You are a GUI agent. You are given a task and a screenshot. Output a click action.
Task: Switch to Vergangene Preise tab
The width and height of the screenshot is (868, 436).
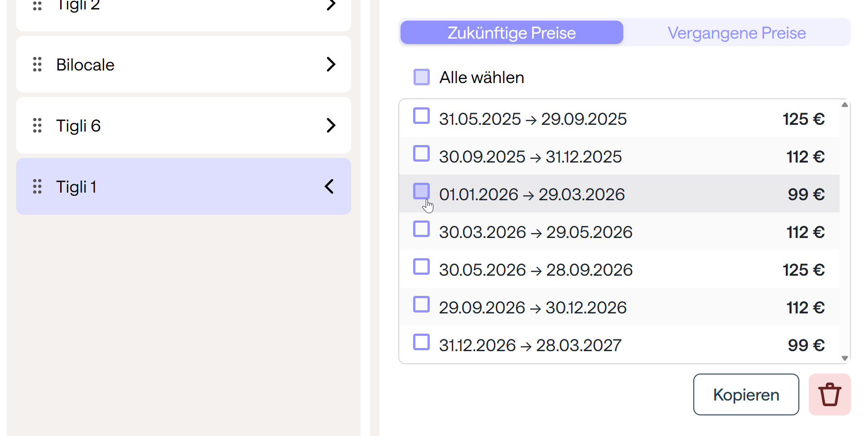pyautogui.click(x=736, y=33)
